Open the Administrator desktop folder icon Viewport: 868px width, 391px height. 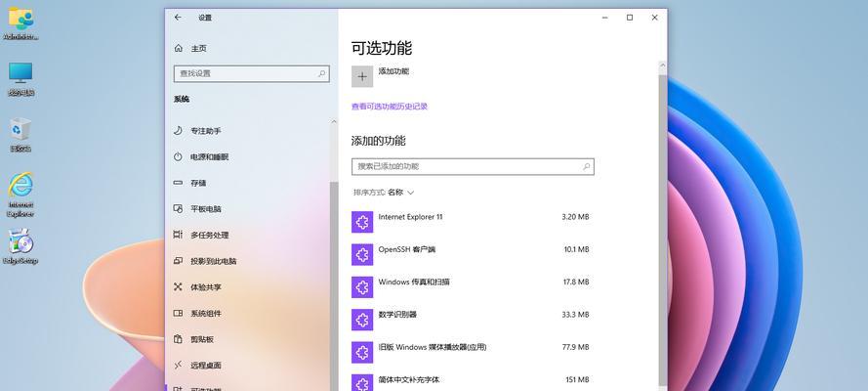coord(21,19)
